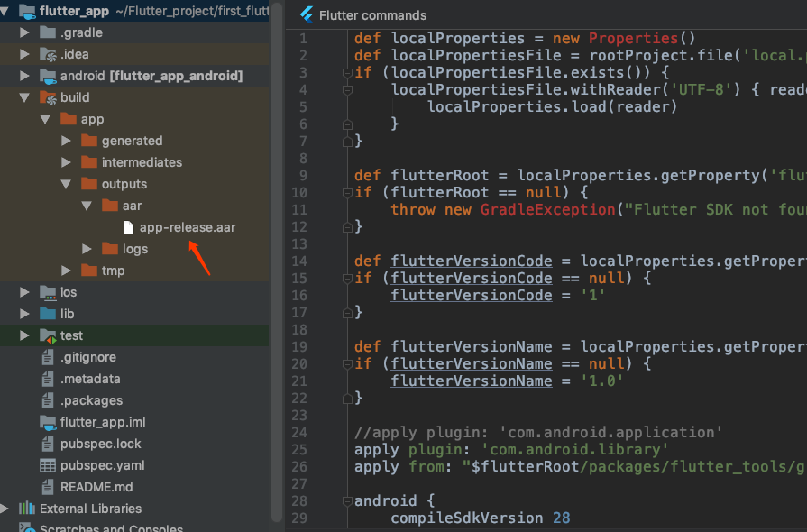
Task: Click the Flutter logo icon
Action: (307, 14)
